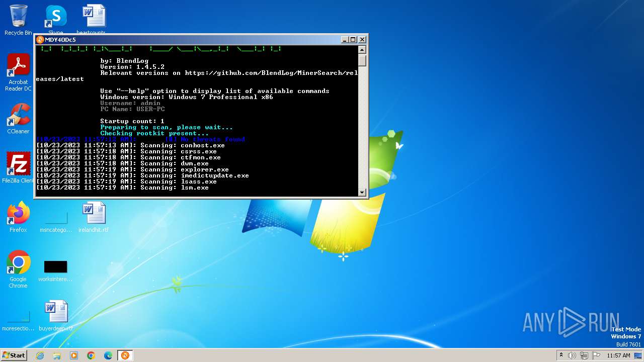Screen dimensions: 644x362
Task: Click the 'Scanning: conhost.exe' console line
Action: [x=130, y=145]
